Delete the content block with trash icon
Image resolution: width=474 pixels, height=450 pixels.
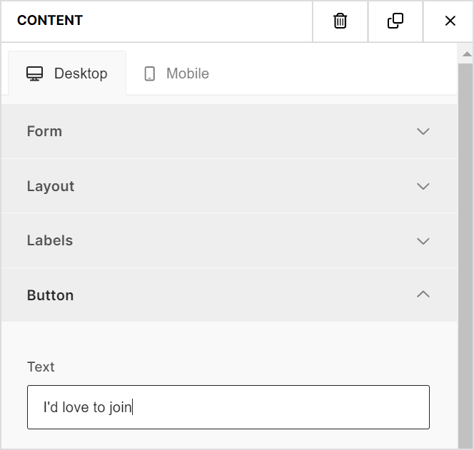point(340,21)
